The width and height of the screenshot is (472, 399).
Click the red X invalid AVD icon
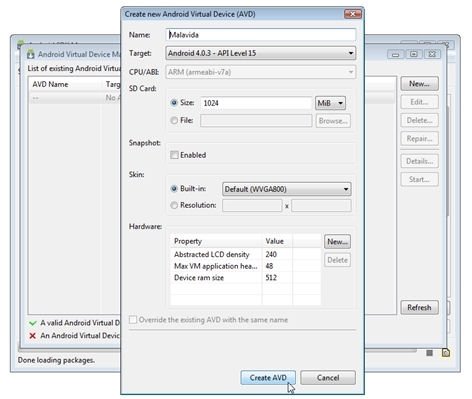click(32, 336)
